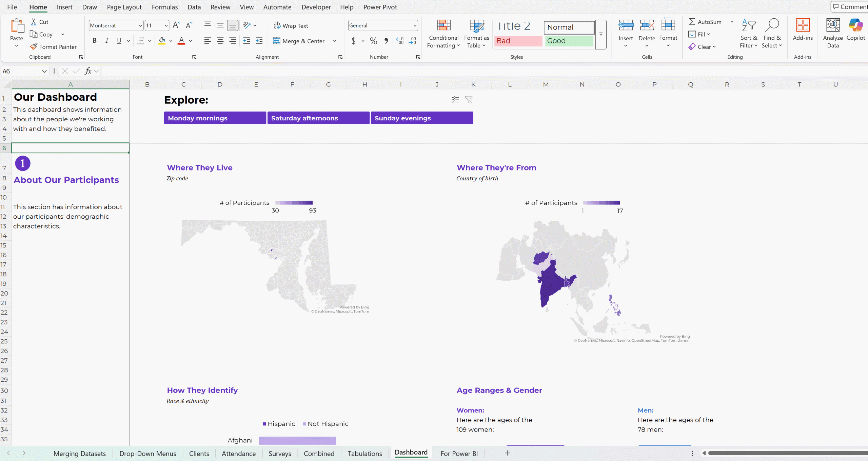Toggle Bold formatting
Screen dimensions: 868x461
click(x=95, y=41)
